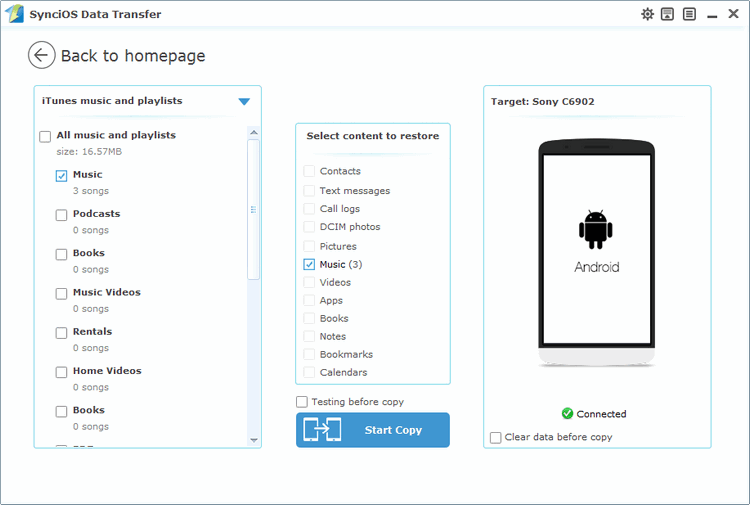Click the Android phone image
The height and width of the screenshot is (505, 750).
pos(596,253)
